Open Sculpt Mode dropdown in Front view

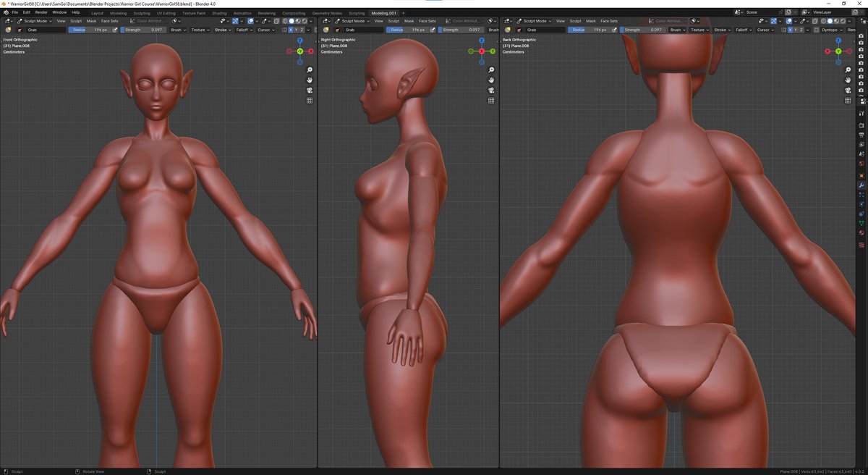(x=35, y=21)
